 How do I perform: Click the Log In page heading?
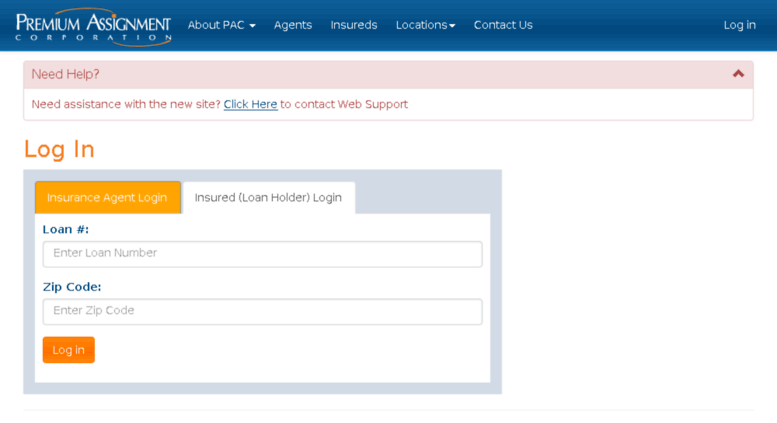coord(59,149)
